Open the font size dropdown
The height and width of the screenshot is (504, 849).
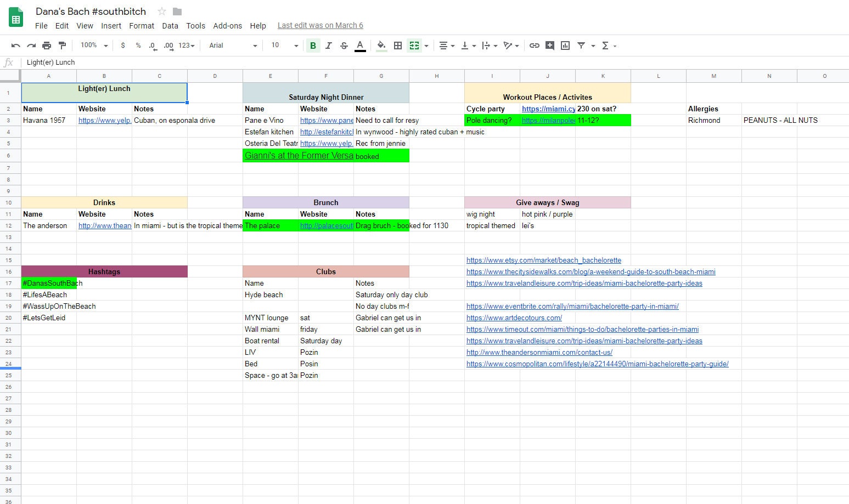tap(284, 46)
